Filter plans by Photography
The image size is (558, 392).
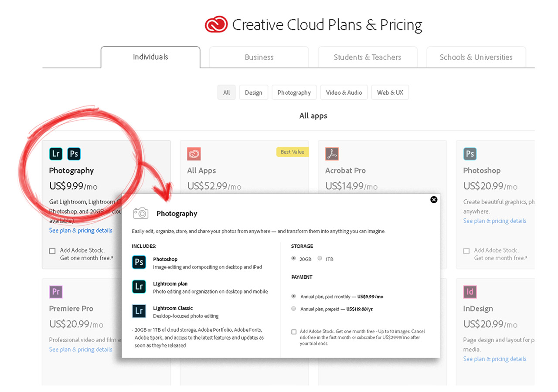294,92
